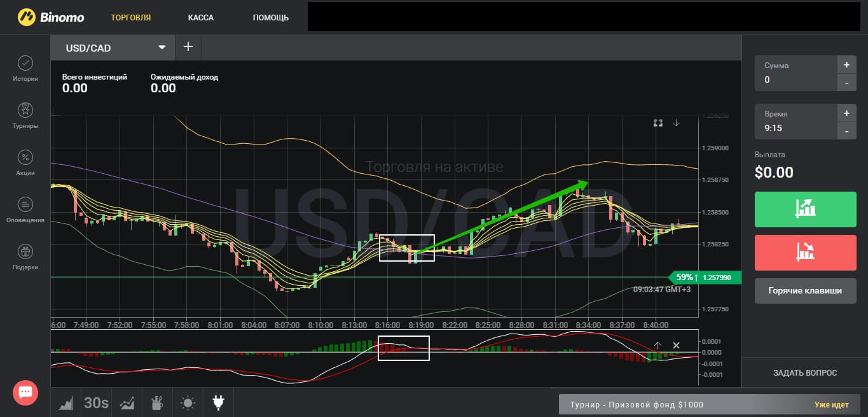Move the indicator panel up with arrow
The image size is (868, 417).
pos(658,345)
